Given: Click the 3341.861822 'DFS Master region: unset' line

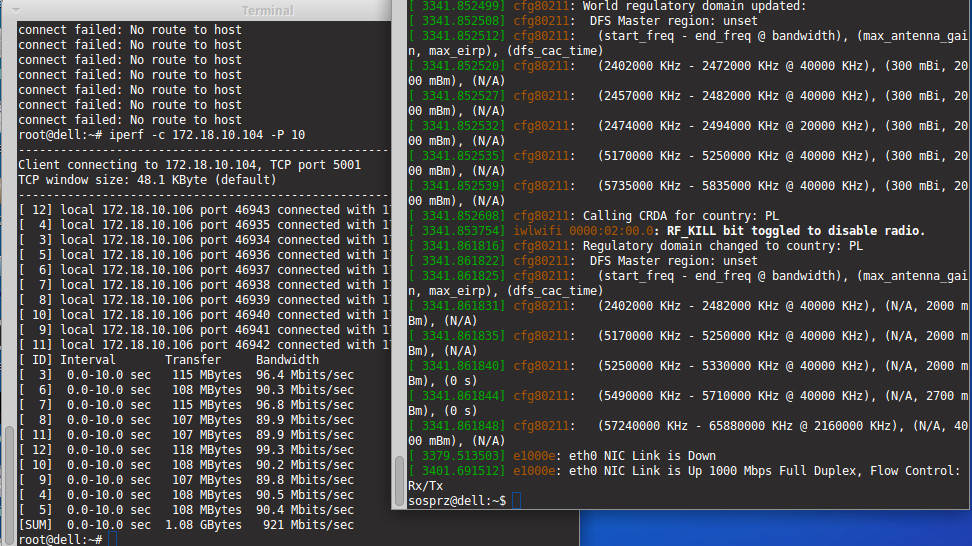Looking at the screenshot, I should tap(583, 261).
